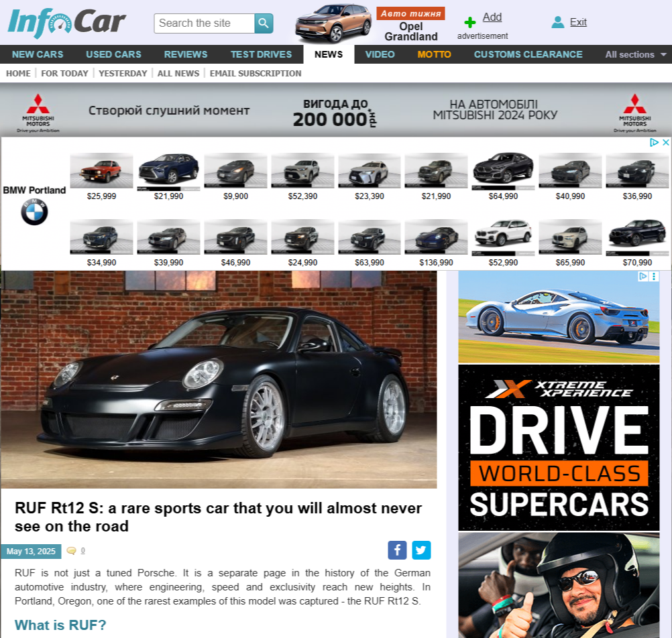The width and height of the screenshot is (672, 638).
Task: Open the VIDEO section
Action: [380, 54]
